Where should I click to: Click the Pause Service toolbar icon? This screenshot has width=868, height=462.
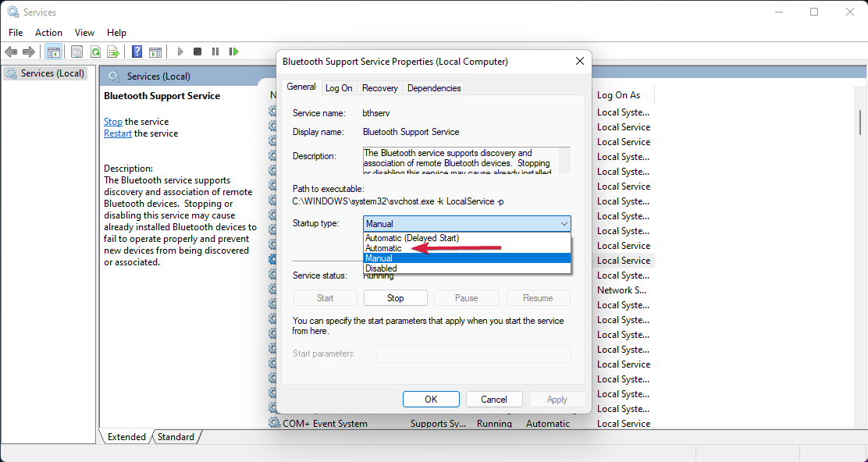coord(215,52)
